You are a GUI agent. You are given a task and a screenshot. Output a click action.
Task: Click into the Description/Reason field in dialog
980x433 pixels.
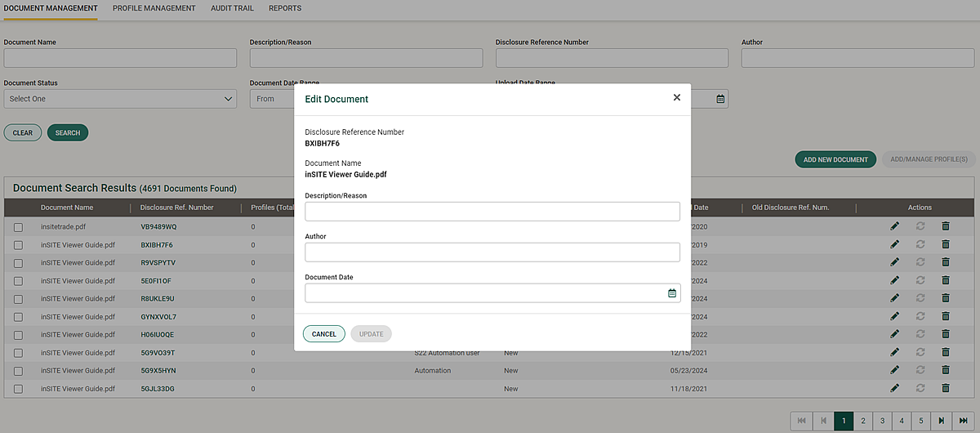(492, 212)
